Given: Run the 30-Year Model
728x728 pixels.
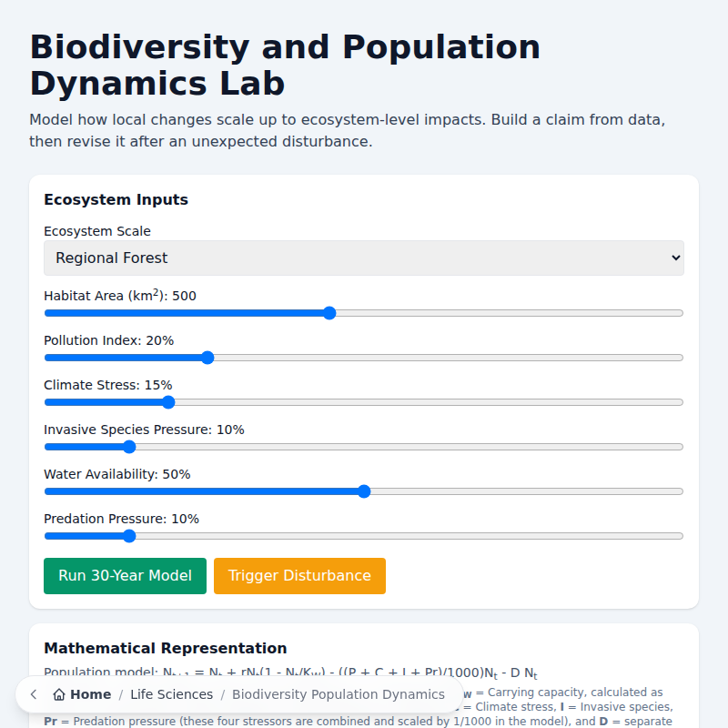Looking at the screenshot, I should 125,575.
